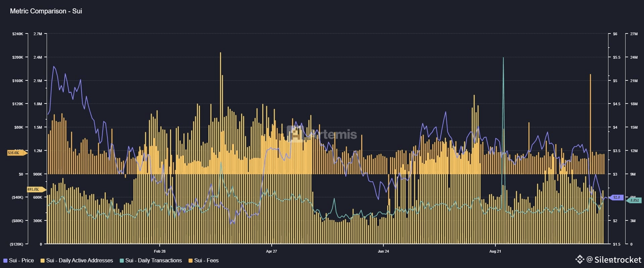
Task: Click the 5.5M daily transactions tag
Action: [634, 200]
